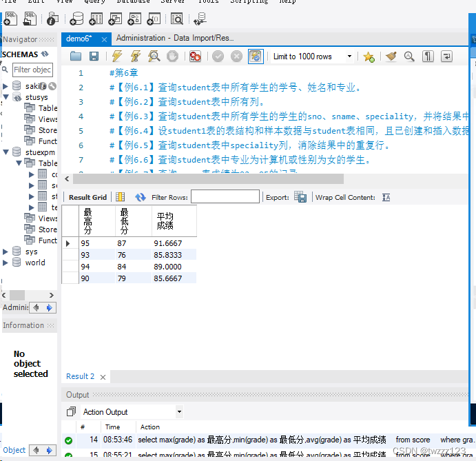Commit transaction checkmark icon

tap(218, 57)
